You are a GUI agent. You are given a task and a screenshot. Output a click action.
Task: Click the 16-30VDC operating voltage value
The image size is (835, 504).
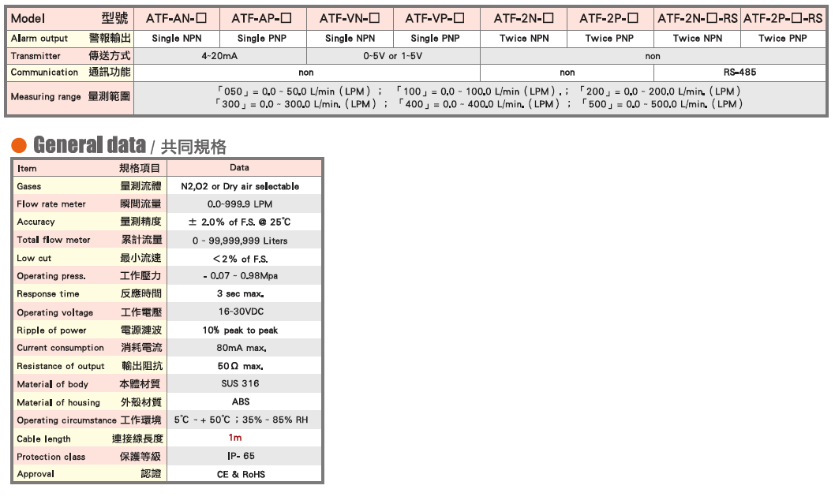[x=241, y=312]
